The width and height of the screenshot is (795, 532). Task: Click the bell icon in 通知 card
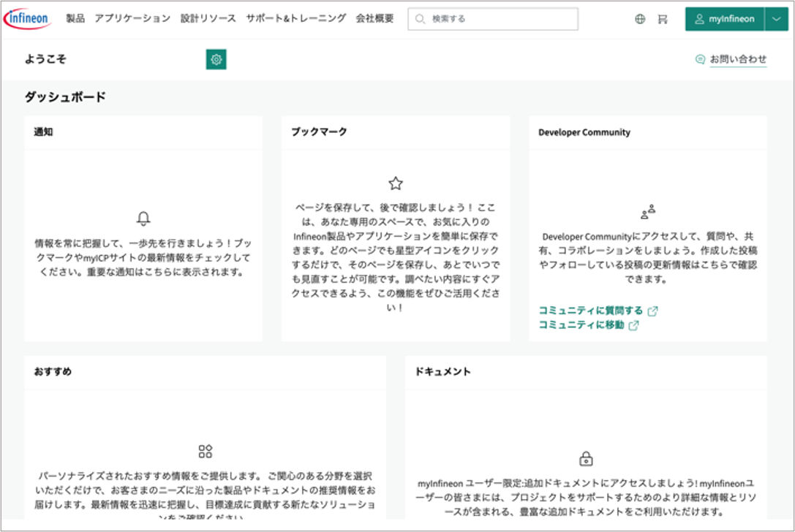(x=143, y=218)
